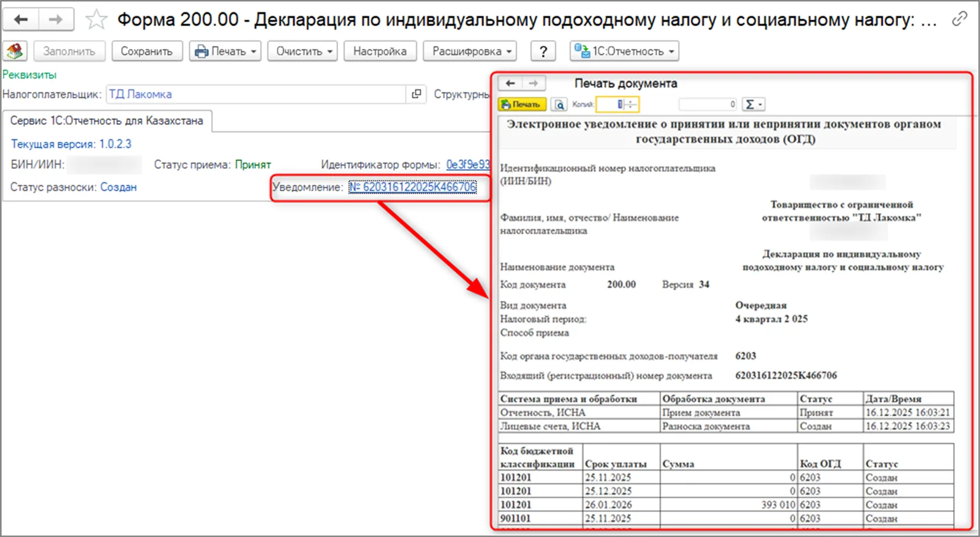Select the registration number 620316122025K466706 in the document
Viewport: 980px width, 537px height.
[786, 375]
